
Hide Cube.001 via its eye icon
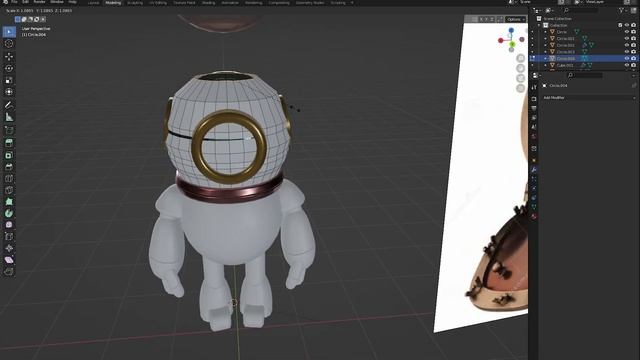(x=627, y=65)
